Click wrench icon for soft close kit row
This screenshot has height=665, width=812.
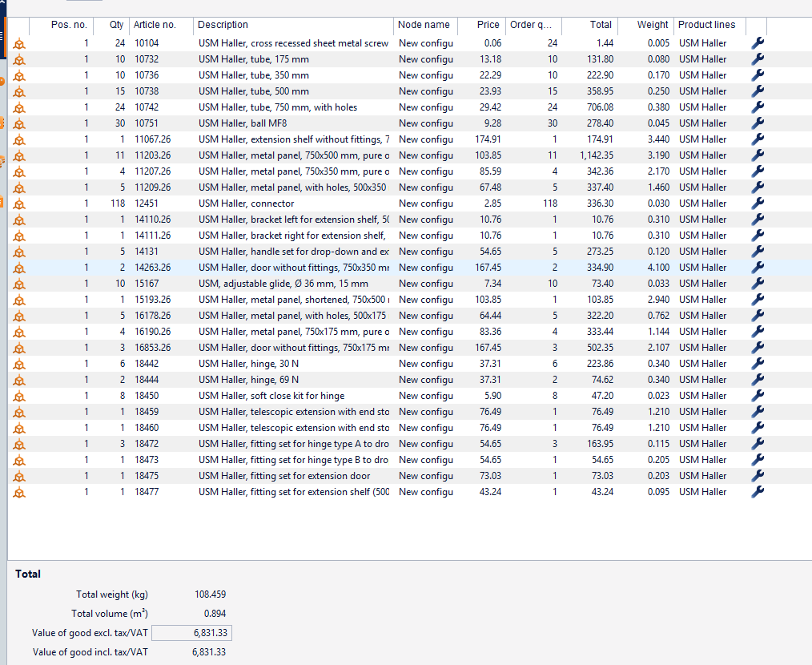tap(757, 396)
